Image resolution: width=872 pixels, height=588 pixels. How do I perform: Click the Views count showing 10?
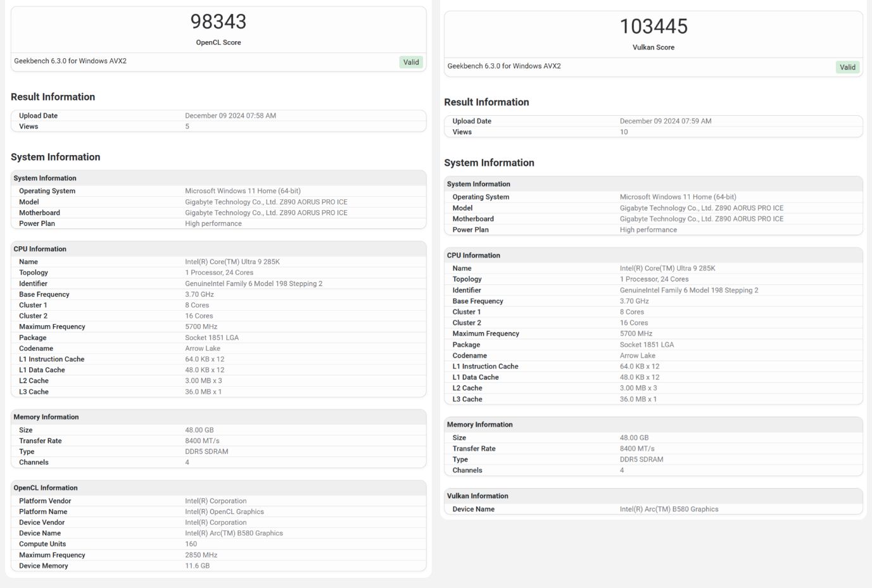coord(624,132)
